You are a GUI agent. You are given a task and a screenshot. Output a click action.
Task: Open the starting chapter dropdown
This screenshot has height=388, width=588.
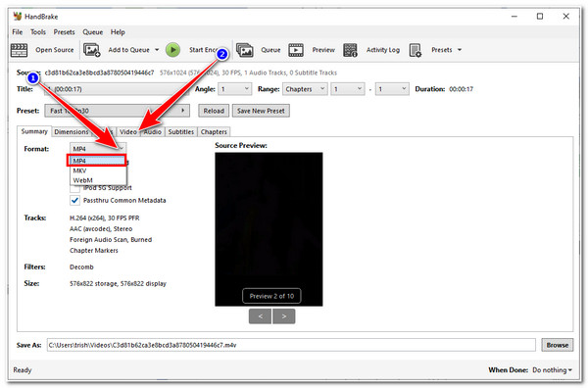tap(348, 89)
